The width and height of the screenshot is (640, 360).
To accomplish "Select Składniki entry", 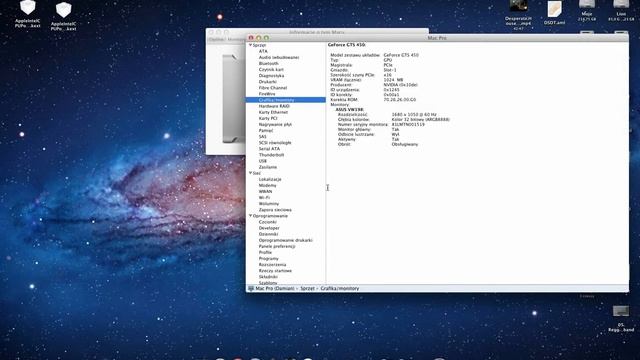I will tap(268, 277).
